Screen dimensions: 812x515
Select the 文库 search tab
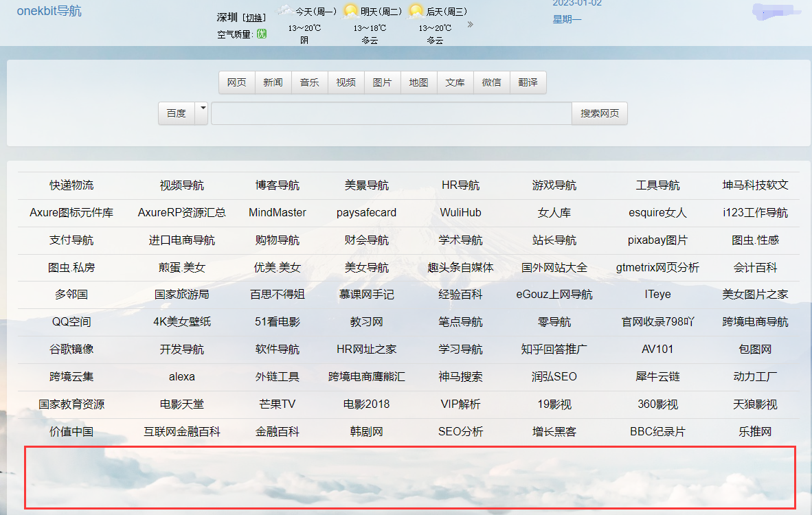455,82
